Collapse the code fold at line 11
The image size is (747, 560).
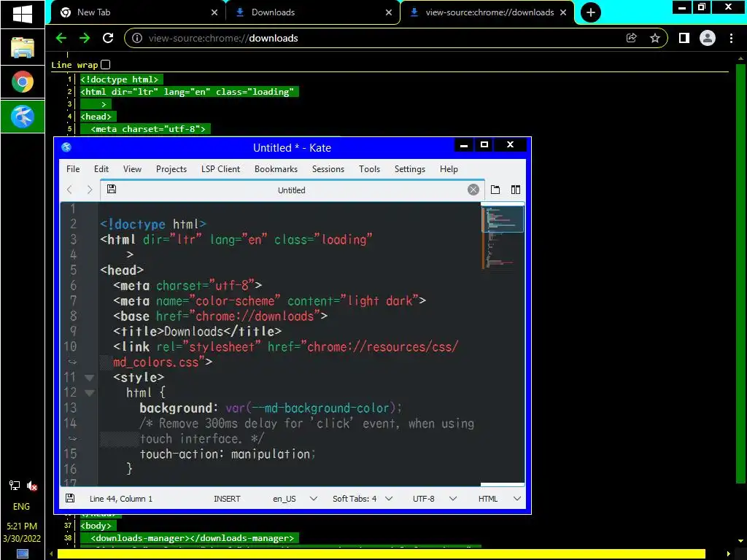(89, 378)
